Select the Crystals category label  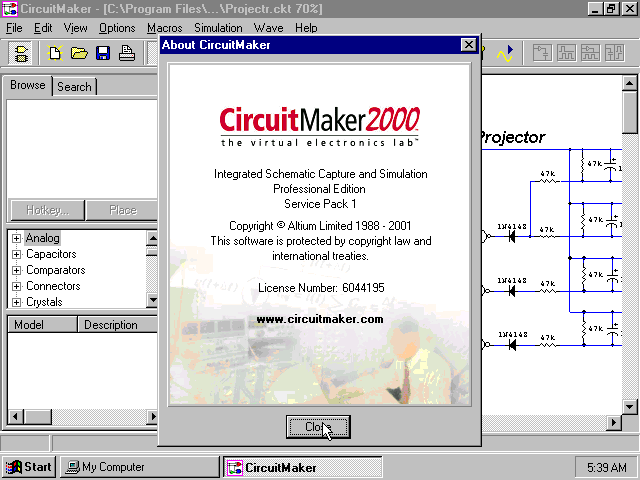tap(44, 302)
